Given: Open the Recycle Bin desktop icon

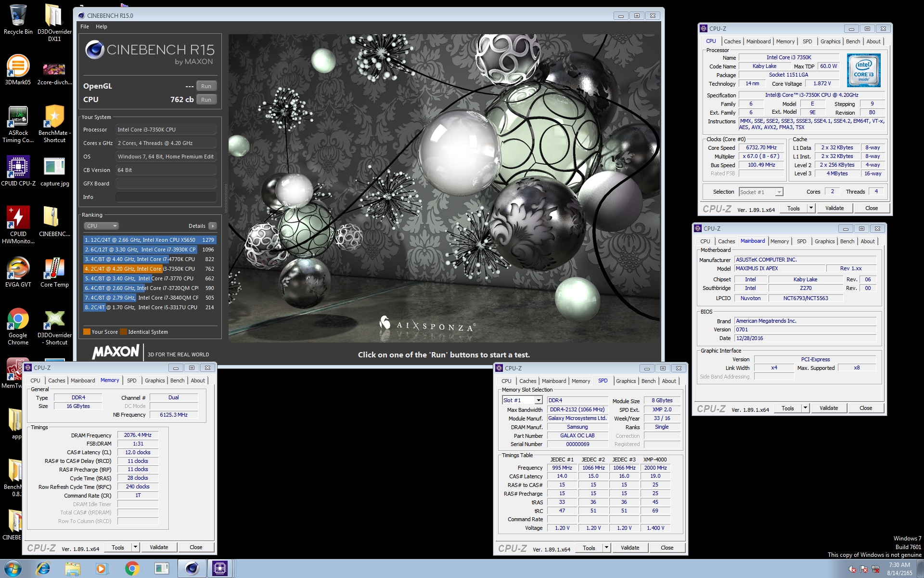Looking at the screenshot, I should coord(18,20).
